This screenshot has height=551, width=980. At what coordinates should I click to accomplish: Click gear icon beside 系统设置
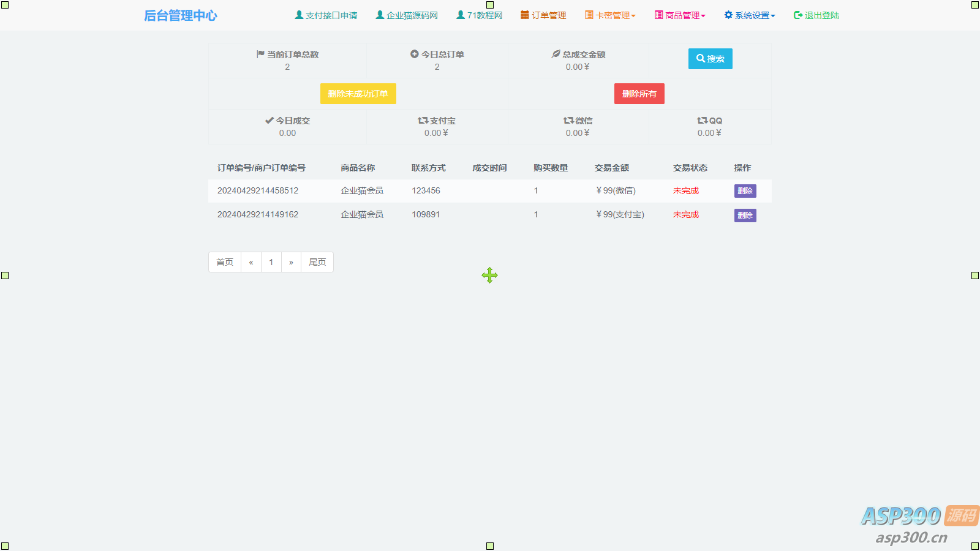click(728, 15)
